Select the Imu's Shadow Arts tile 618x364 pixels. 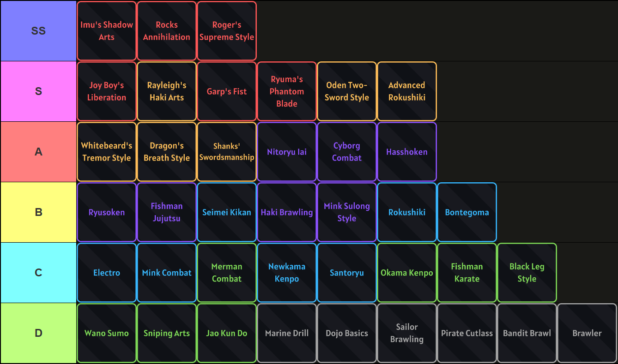click(106, 30)
